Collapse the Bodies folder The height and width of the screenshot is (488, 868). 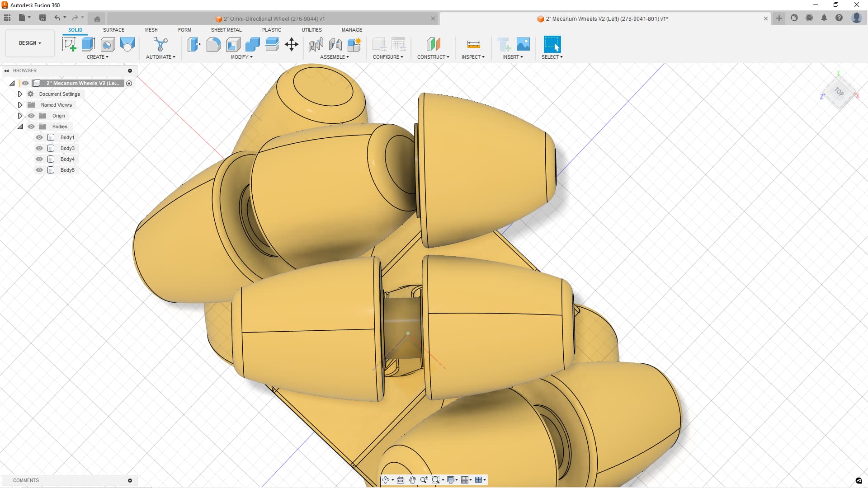[20, 127]
